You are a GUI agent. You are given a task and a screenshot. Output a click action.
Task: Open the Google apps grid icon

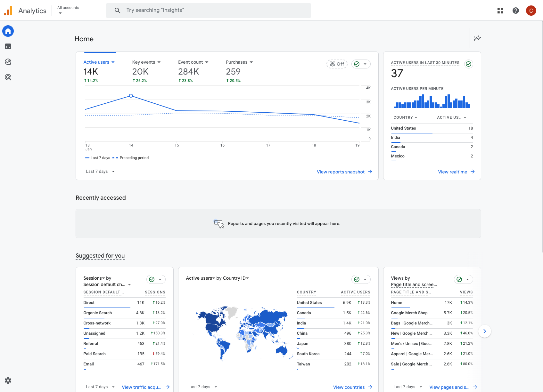(x=500, y=11)
